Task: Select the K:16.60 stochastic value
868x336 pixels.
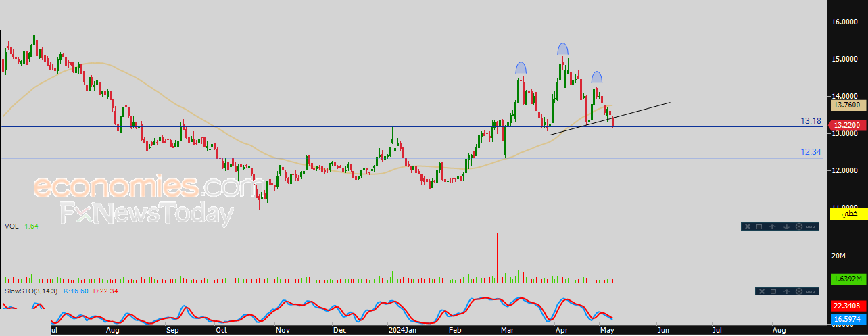Action: pyautogui.click(x=75, y=291)
